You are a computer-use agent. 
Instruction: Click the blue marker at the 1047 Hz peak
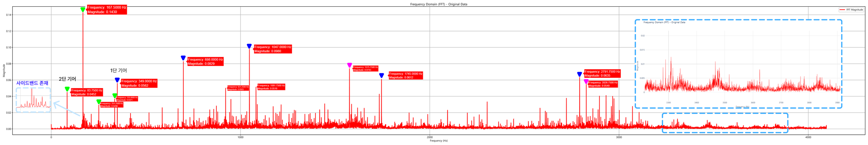click(249, 46)
